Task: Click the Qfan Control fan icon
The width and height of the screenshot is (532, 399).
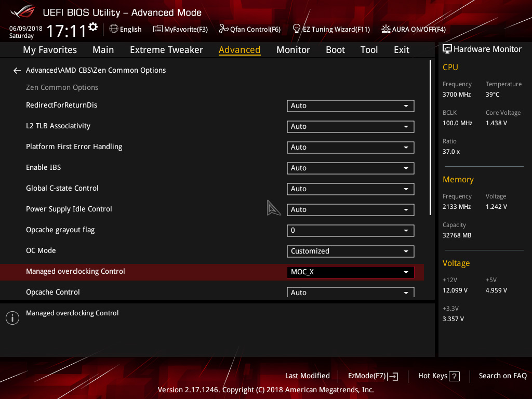Action: pyautogui.click(x=223, y=29)
